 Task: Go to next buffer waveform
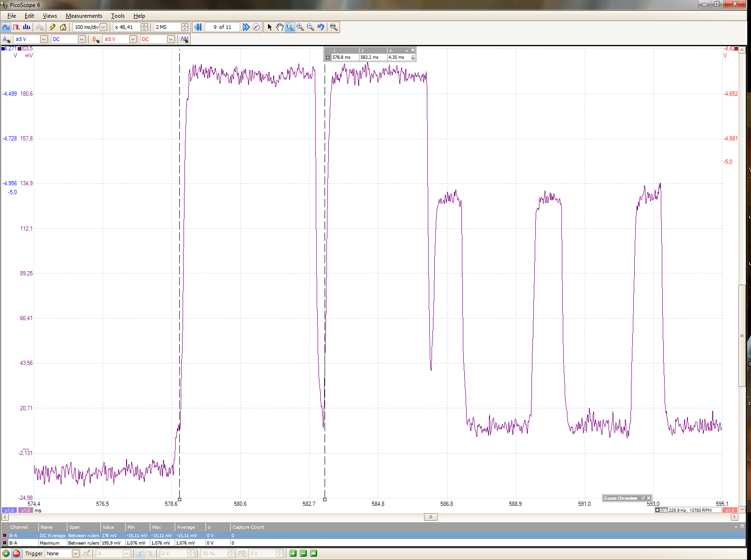246,27
